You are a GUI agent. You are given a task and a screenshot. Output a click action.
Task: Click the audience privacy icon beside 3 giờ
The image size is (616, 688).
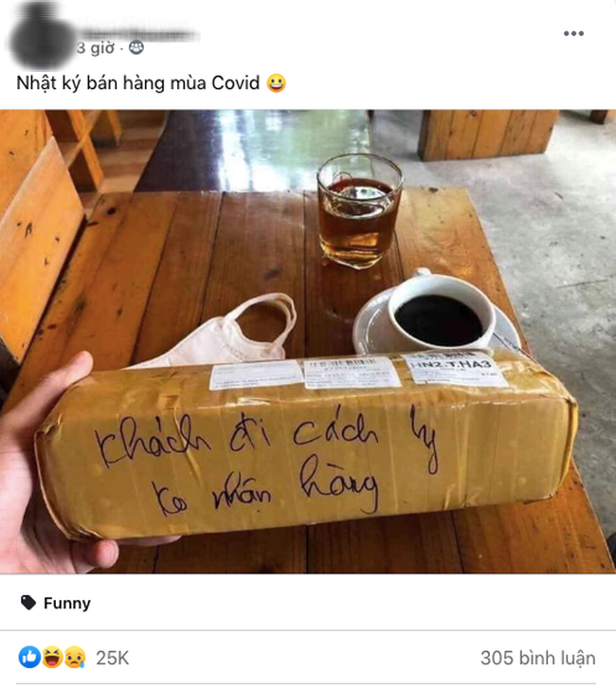136,47
